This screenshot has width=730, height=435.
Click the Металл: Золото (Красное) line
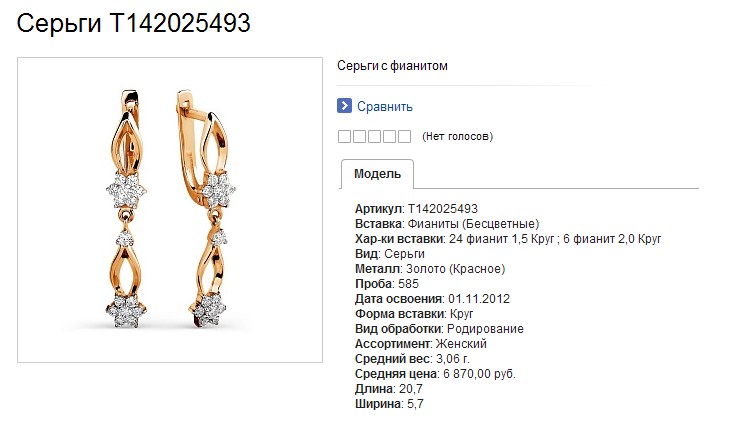430,269
